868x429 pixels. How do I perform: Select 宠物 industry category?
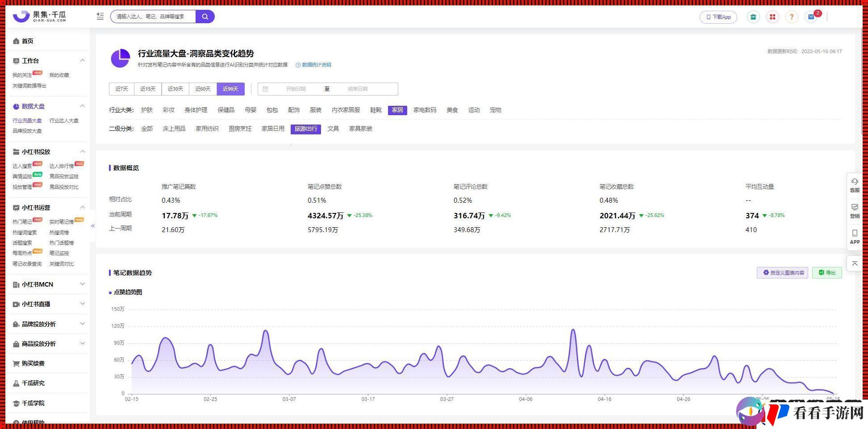tap(495, 110)
